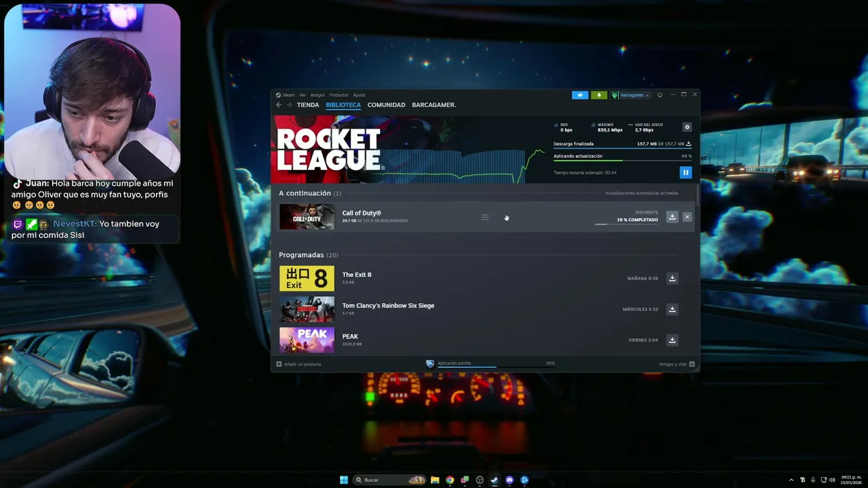Click The Exit 8 title text
Image resolution: width=868 pixels, height=488 pixels.
point(357,274)
